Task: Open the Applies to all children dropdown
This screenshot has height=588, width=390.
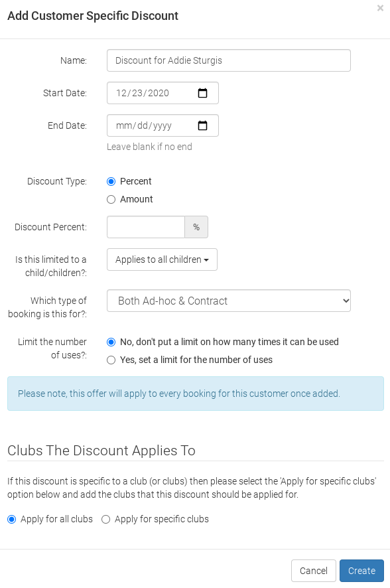Action: [x=162, y=259]
